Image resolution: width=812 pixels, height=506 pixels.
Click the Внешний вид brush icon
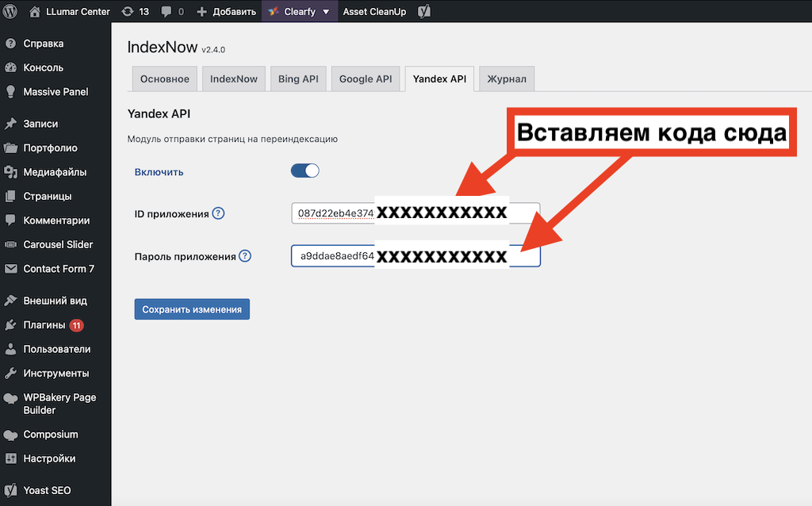[10, 301]
